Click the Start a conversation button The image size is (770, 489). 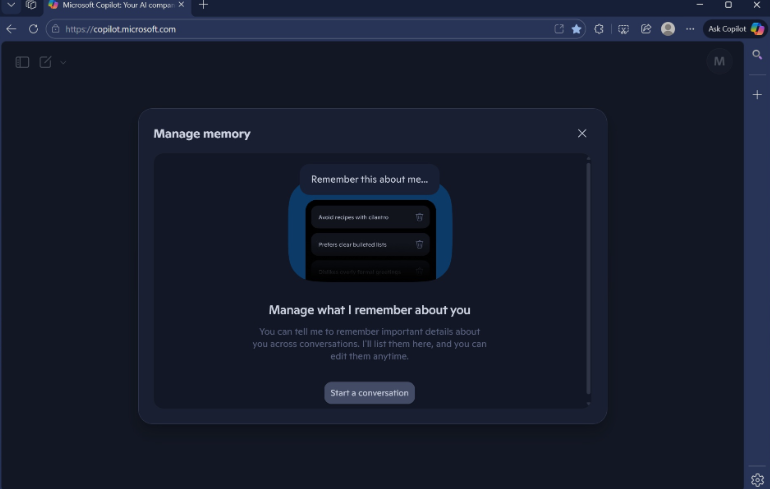click(x=369, y=393)
